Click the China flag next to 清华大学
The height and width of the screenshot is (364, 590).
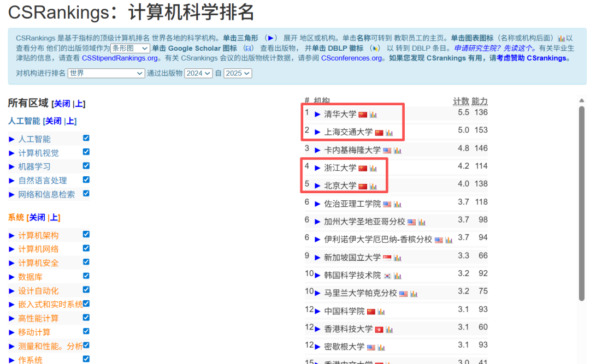pos(363,114)
